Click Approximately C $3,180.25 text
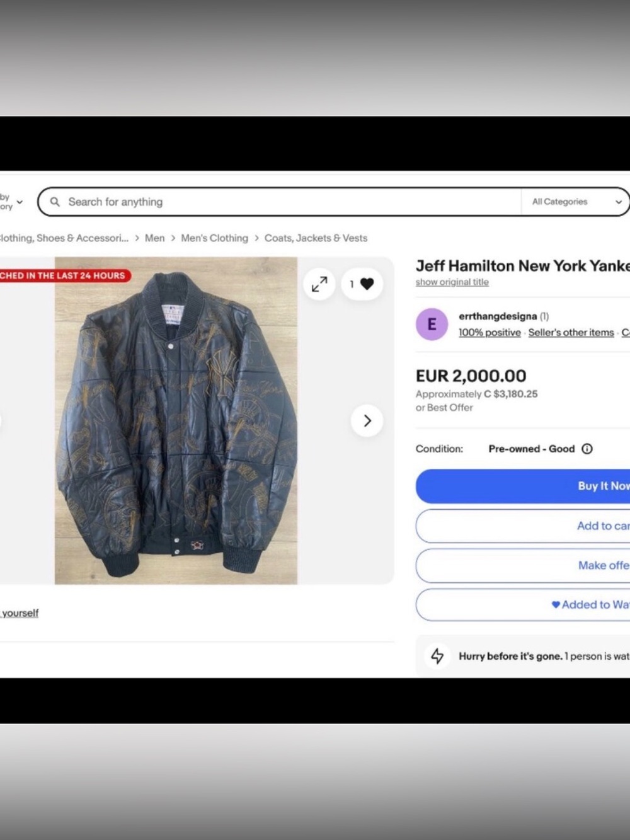This screenshot has height=840, width=630. (476, 394)
